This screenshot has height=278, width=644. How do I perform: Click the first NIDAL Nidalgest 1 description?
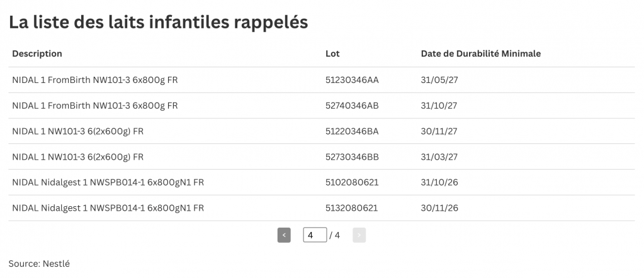(108, 182)
